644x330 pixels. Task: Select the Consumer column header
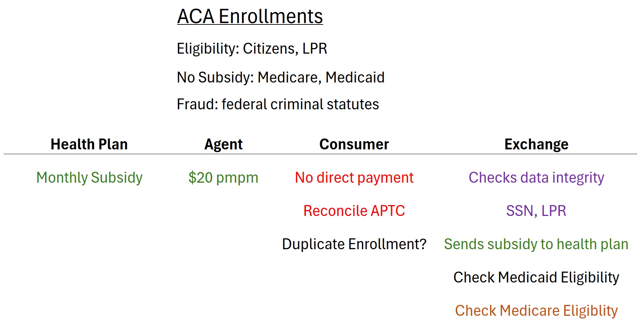point(354,144)
